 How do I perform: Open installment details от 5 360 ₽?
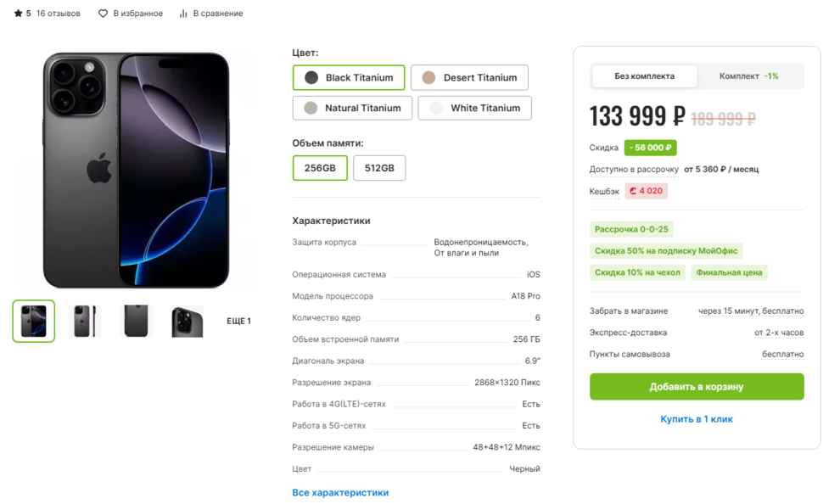(x=721, y=169)
